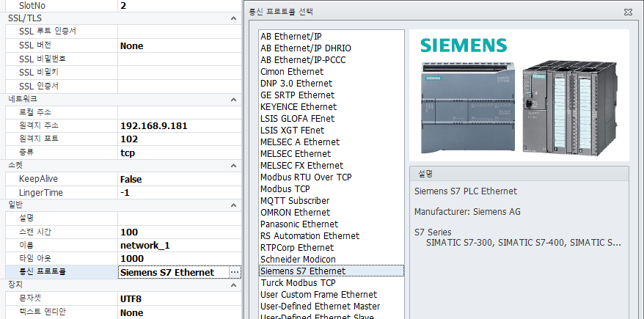Select Schneider Modicon entry
Screen dimensions: 644x319
point(331,260)
